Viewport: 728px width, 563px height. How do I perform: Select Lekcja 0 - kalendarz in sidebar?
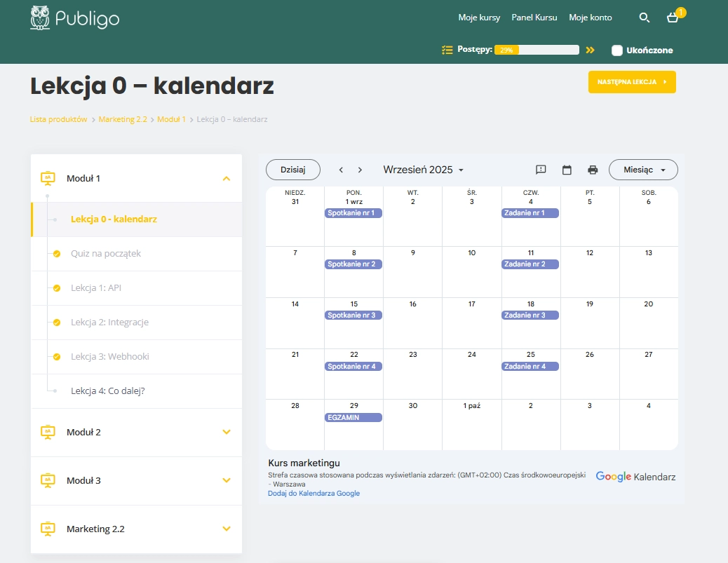tap(137, 219)
